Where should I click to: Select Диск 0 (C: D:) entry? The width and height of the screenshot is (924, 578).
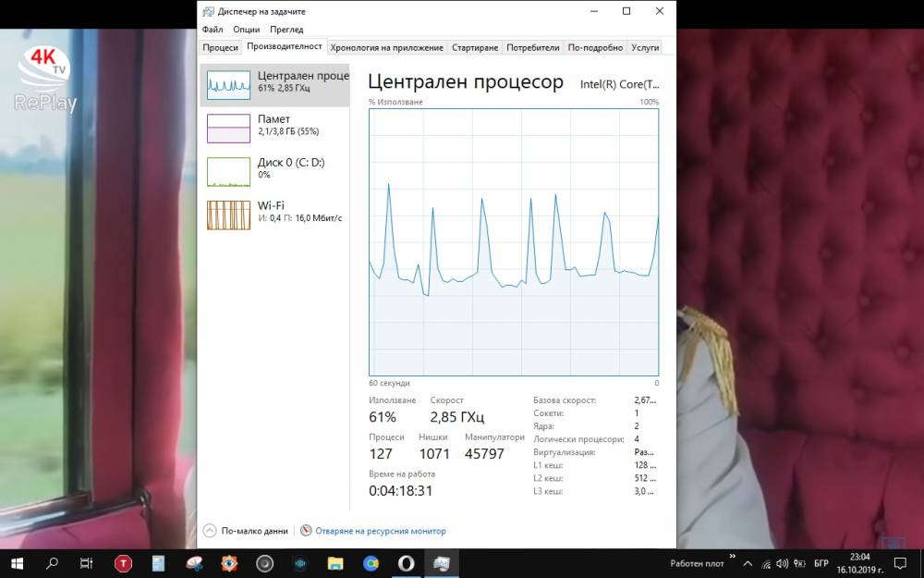tap(274, 171)
